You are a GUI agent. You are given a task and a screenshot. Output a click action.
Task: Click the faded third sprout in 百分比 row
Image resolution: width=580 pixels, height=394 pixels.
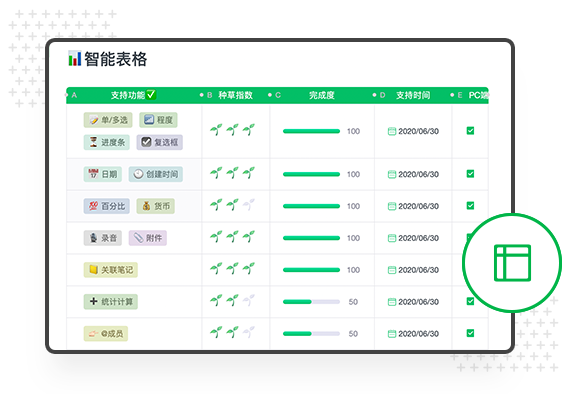[249, 205]
